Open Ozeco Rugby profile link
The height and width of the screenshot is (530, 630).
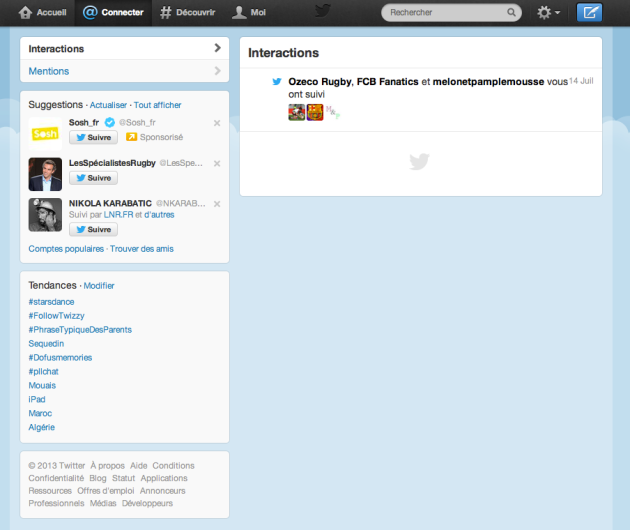pyautogui.click(x=320, y=82)
